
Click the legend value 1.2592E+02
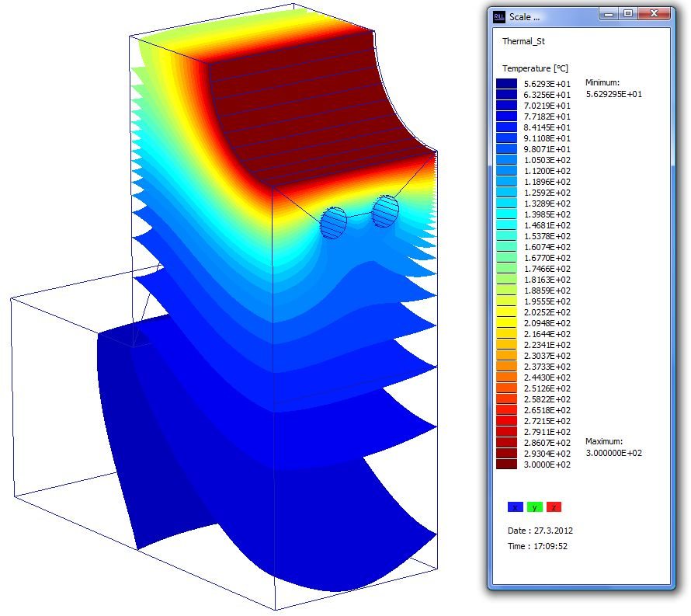(x=547, y=193)
